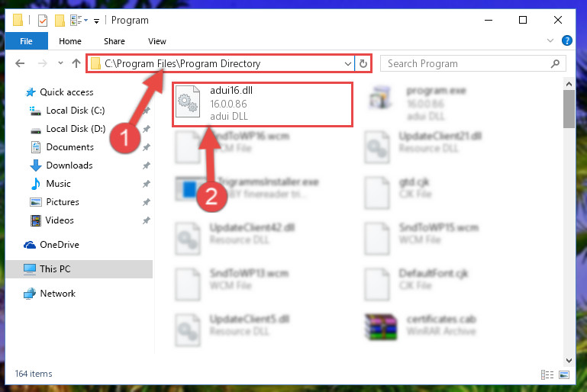587x392 pixels.
Task: Open the help question mark icon
Action: tap(567, 40)
